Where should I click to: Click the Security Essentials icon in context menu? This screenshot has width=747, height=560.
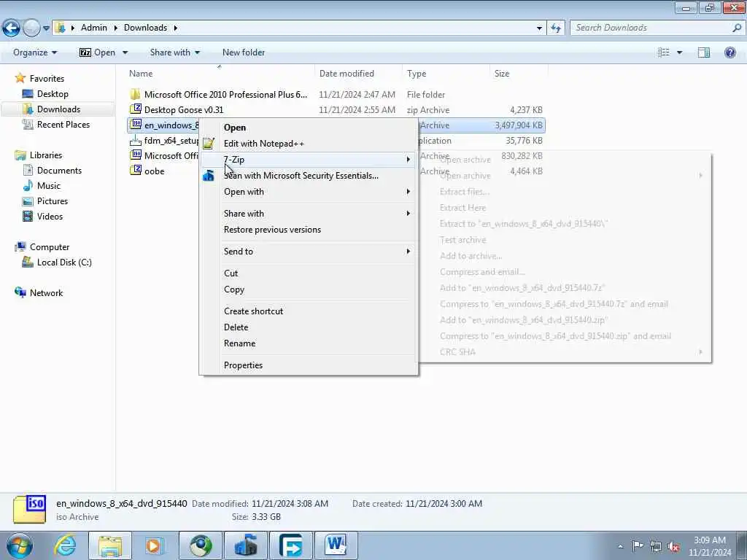tap(209, 176)
